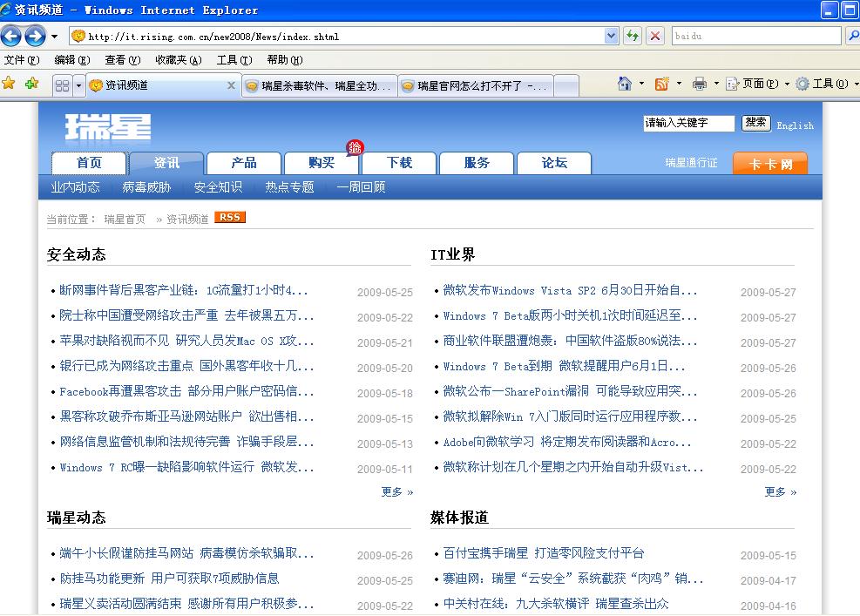Open Favorites Center star icon
Viewport: 860px width, 616px height.
tap(10, 84)
